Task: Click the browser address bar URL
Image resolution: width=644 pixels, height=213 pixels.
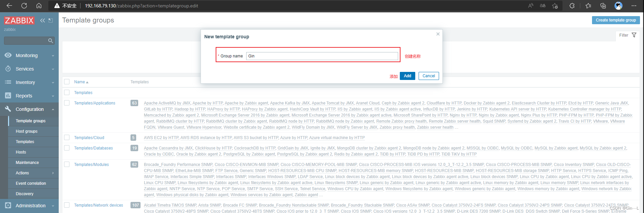Action: click(x=141, y=6)
